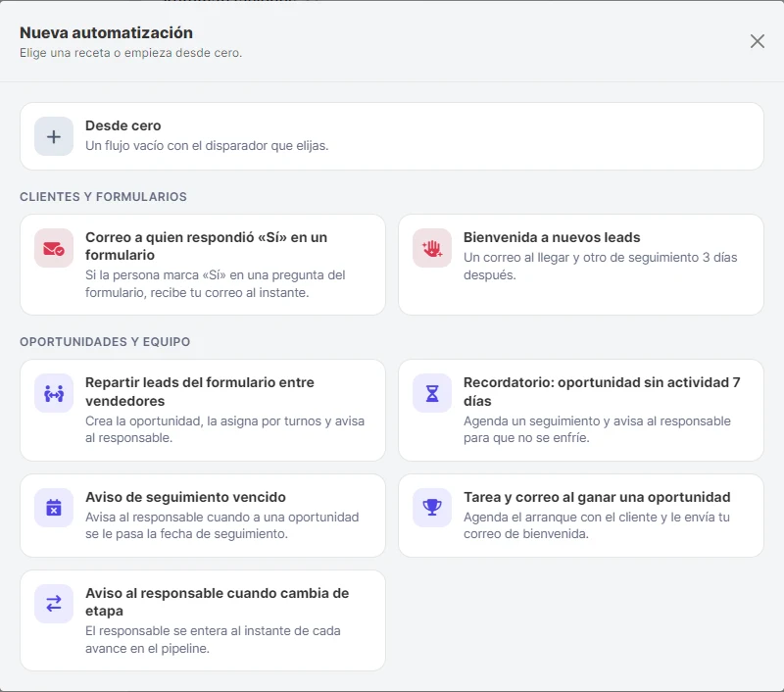Click the swap arrows icon for cambia de etapa
Viewport: 784px width, 692px height.
(x=54, y=604)
